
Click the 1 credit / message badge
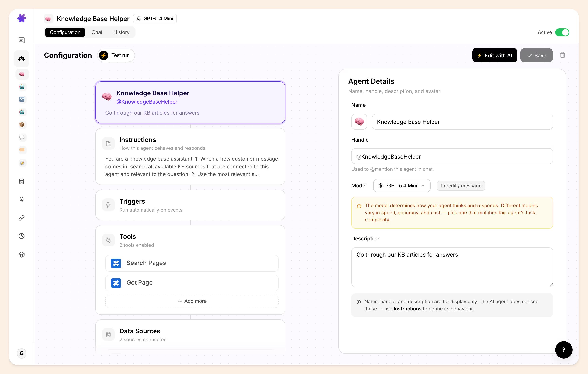[x=461, y=186]
